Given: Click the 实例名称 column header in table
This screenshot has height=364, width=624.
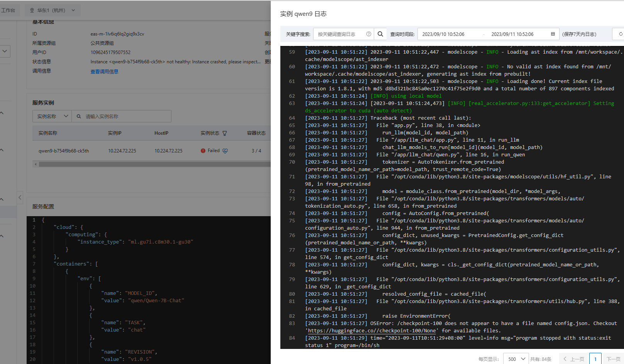Looking at the screenshot, I should coord(48,133).
